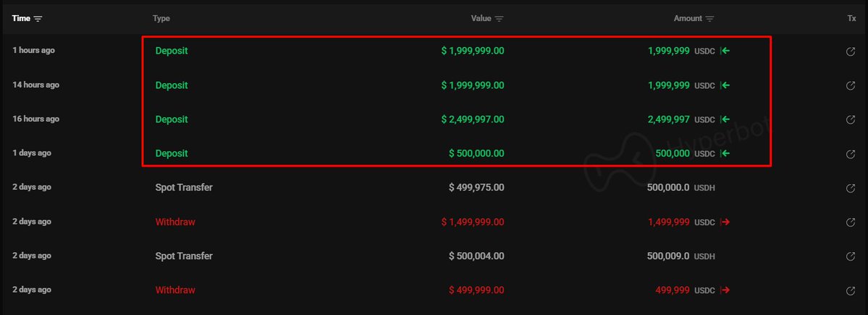
Task: Click the 500,009.0 USDH amount cell
Action: (681, 256)
